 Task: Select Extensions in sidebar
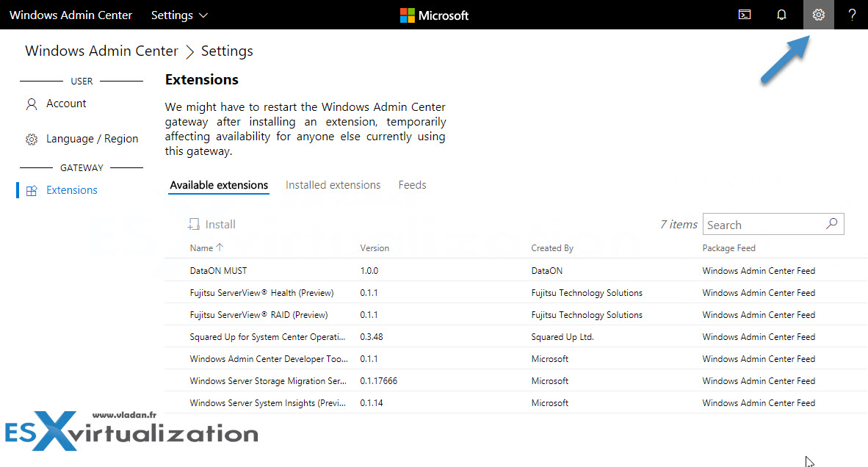(71, 190)
